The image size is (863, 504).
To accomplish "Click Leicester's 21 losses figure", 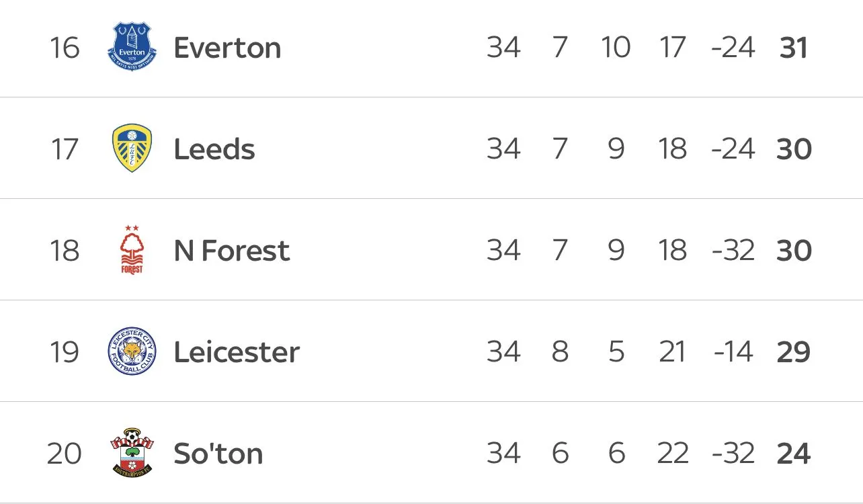I will 673,352.
